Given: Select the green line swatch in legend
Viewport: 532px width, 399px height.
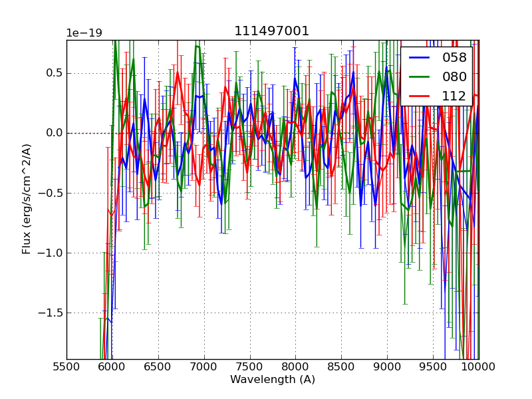Looking at the screenshot, I should (x=419, y=76).
